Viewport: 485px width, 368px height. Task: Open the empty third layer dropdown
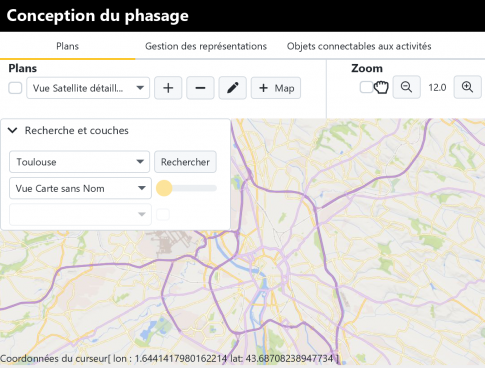coord(80,214)
